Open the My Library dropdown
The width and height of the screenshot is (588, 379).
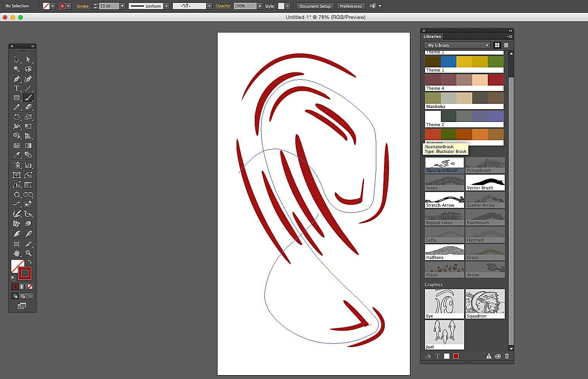[457, 45]
